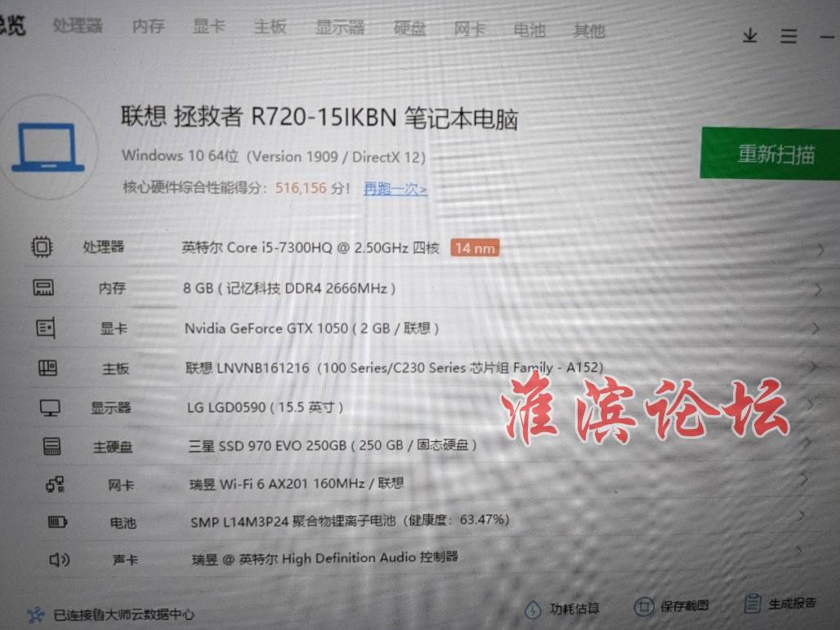Expand the 显示器 row chevron

tap(810, 404)
